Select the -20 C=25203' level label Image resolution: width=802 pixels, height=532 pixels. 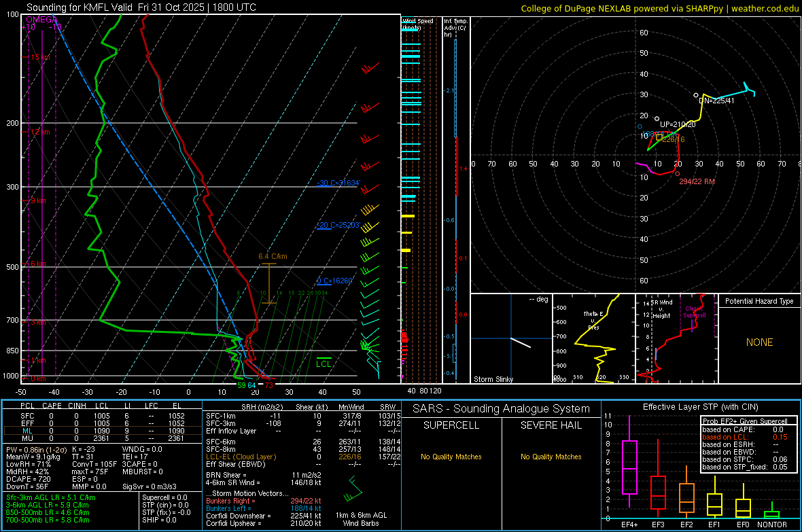338,225
